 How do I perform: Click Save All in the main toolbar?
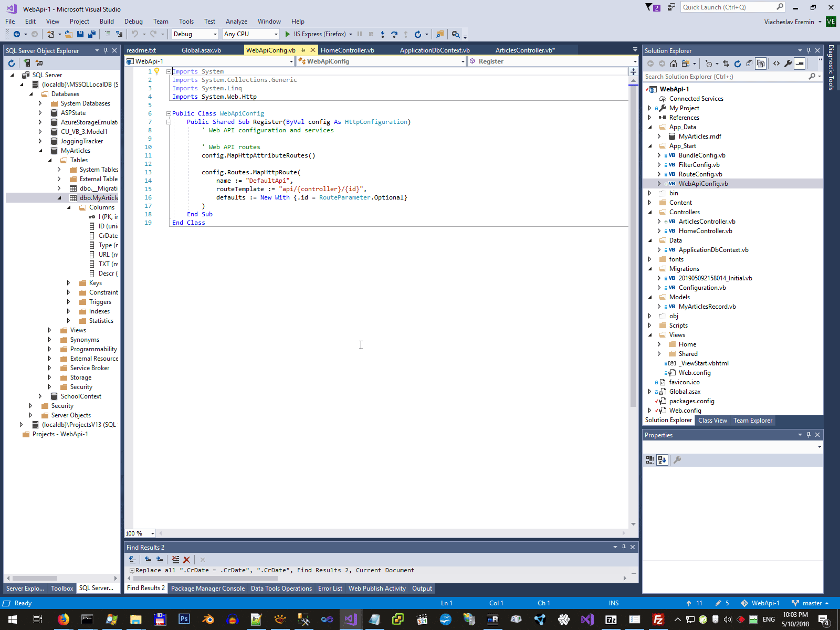tap(91, 34)
